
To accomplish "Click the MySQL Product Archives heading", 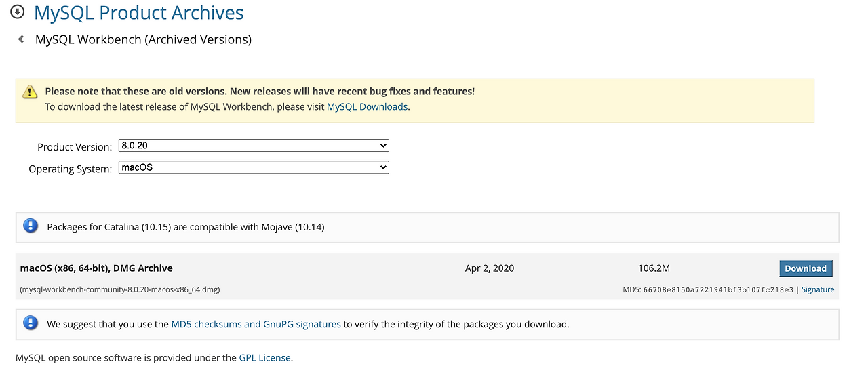I will 139,12.
